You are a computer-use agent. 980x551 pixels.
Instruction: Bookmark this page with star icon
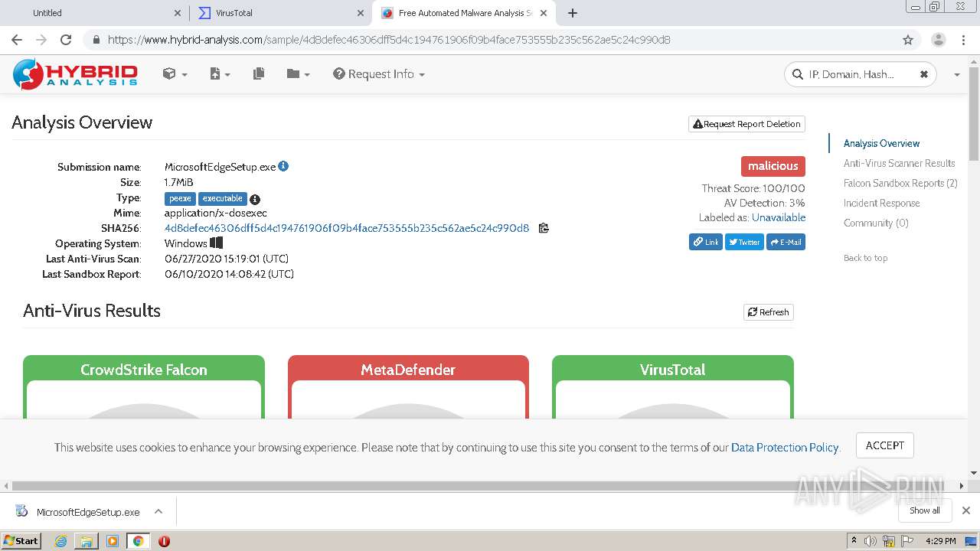pos(908,40)
